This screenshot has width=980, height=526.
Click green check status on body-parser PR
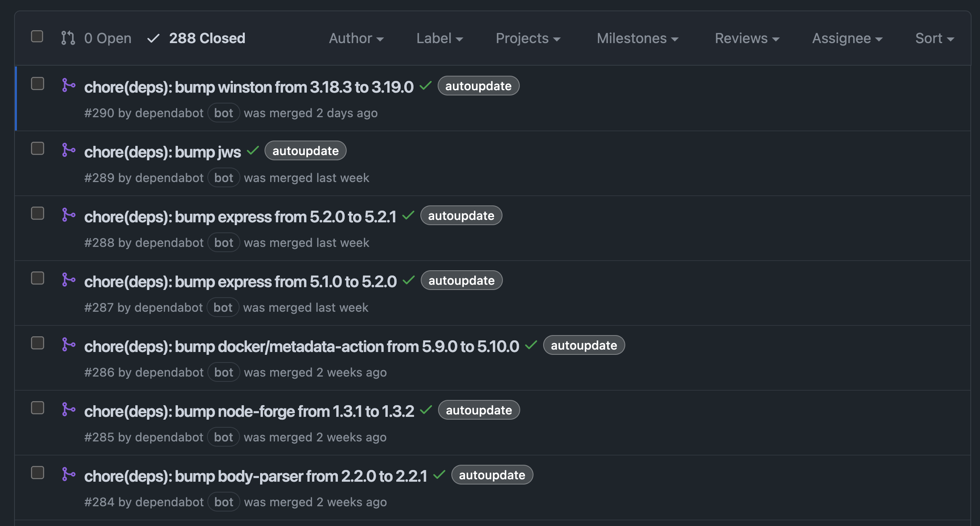[x=439, y=475]
